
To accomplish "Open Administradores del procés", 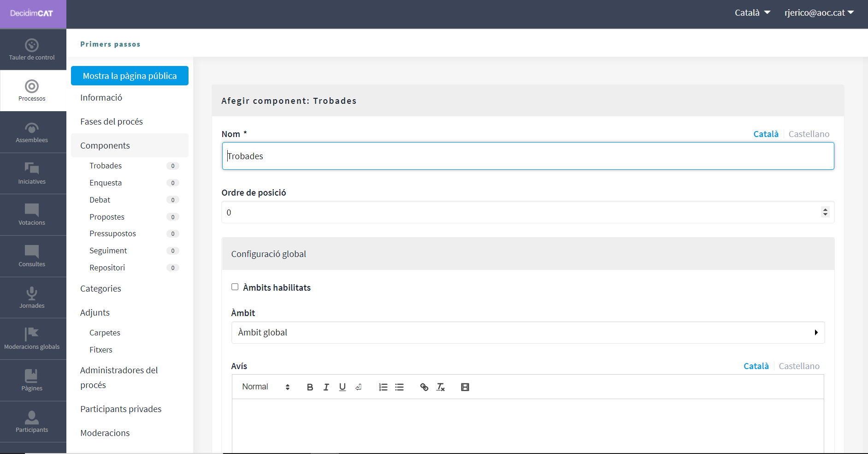I will point(119,377).
